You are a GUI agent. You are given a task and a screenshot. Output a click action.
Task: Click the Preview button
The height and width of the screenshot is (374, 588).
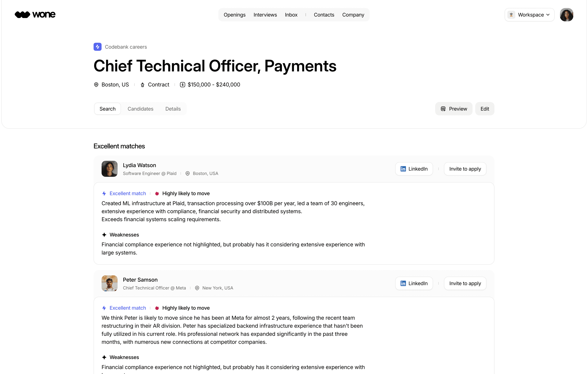coord(454,109)
